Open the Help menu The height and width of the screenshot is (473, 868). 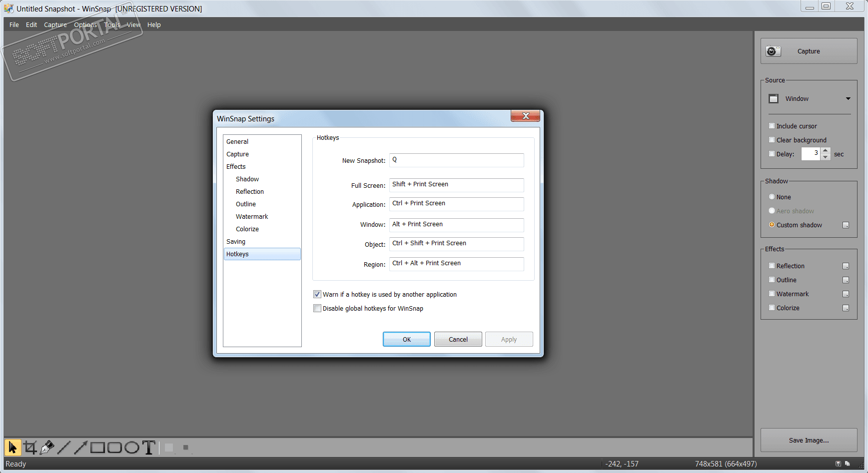coord(154,24)
